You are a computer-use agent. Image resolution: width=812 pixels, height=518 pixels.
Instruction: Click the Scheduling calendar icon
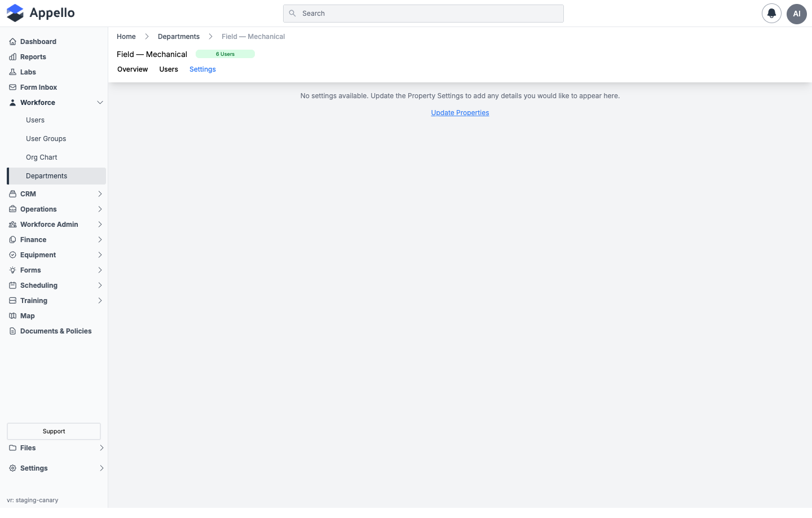12,286
